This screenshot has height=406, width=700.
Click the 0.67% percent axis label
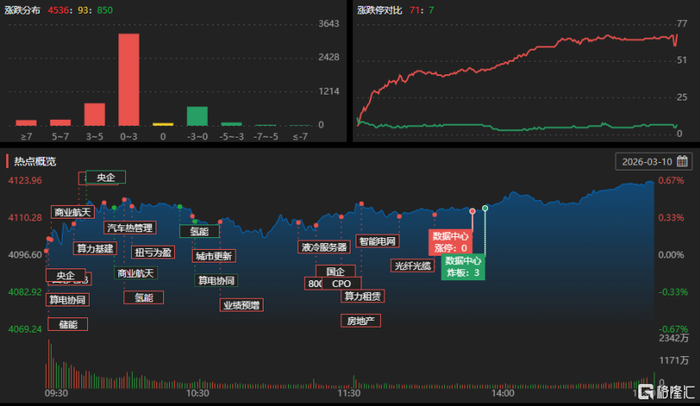[671, 180]
